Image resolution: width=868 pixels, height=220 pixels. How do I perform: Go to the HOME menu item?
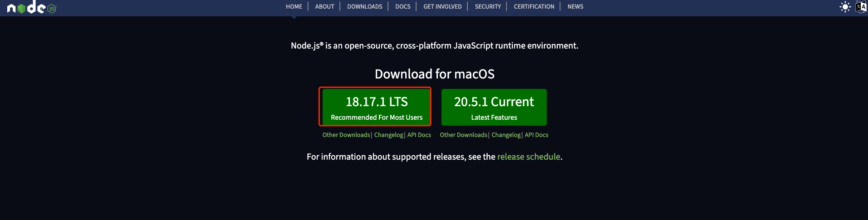pos(294,7)
